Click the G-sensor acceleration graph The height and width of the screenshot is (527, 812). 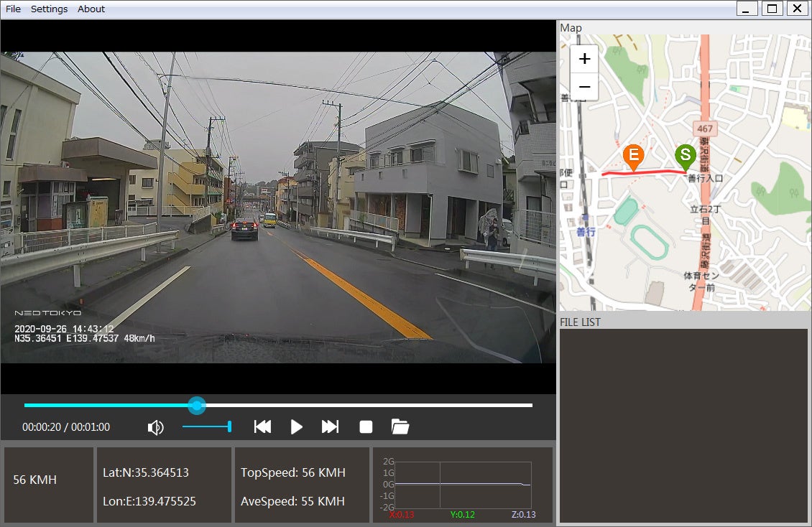click(x=462, y=485)
